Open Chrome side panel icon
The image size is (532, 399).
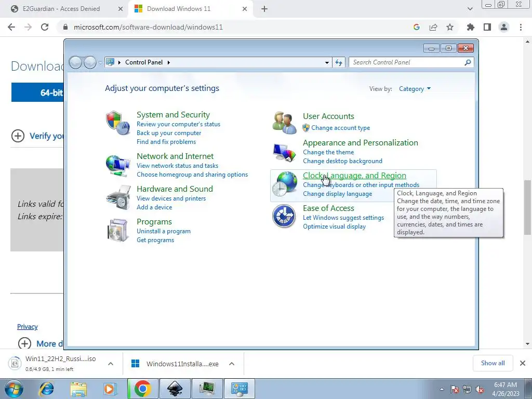487,27
